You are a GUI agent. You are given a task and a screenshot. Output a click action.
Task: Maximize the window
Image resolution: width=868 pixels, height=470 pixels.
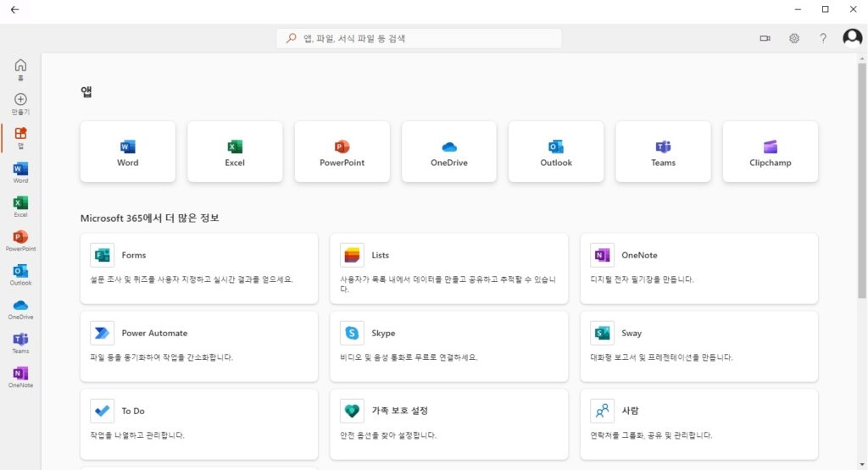coord(826,9)
